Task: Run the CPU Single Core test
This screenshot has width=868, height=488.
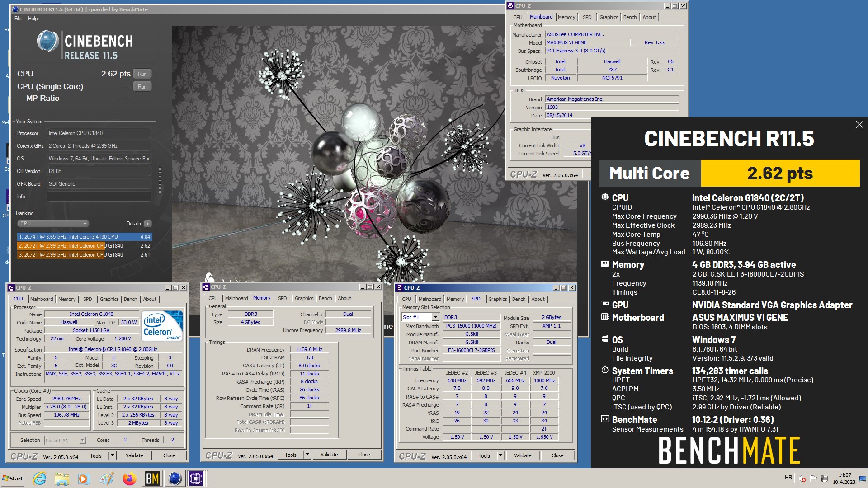Action: coord(142,87)
